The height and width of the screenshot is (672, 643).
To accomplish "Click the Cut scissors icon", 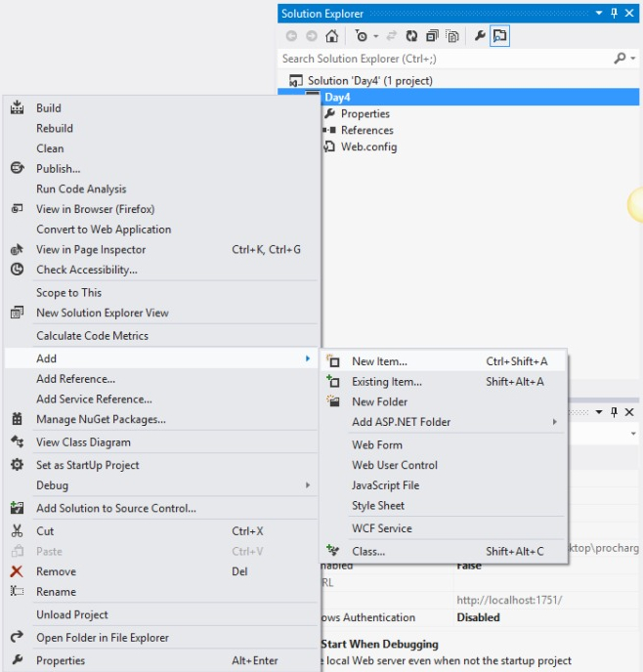I will [x=18, y=531].
